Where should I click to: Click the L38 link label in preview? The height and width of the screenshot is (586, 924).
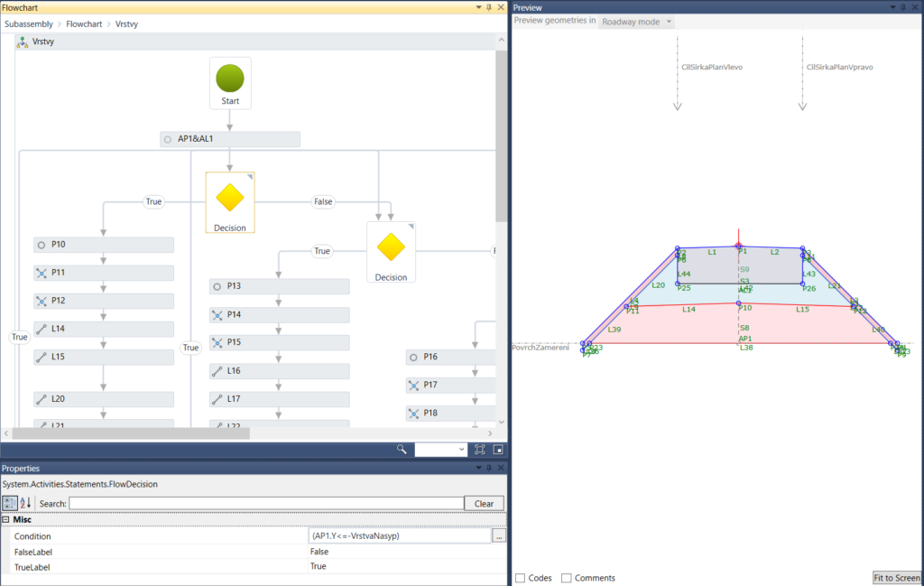(746, 348)
